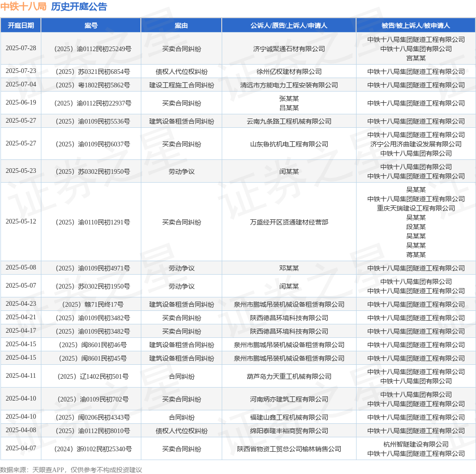Select the date 2025-04-23

click(x=20, y=304)
